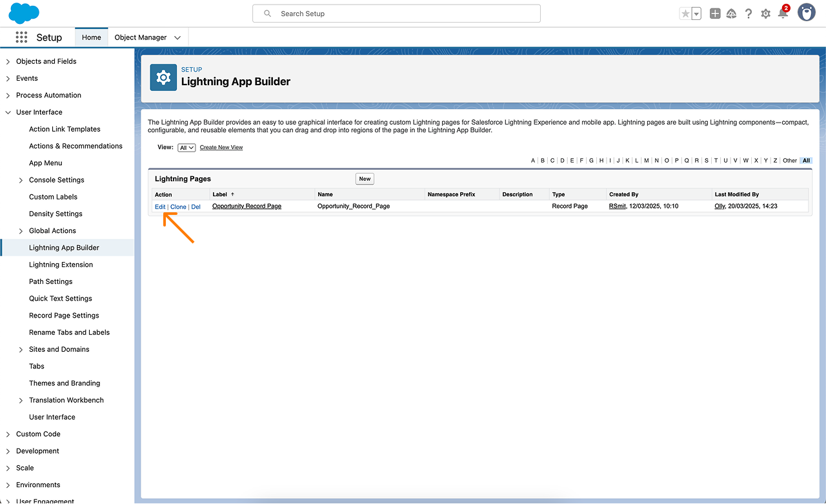The image size is (826, 504).
Task: Open Themes and Branding settings
Action: point(65,383)
